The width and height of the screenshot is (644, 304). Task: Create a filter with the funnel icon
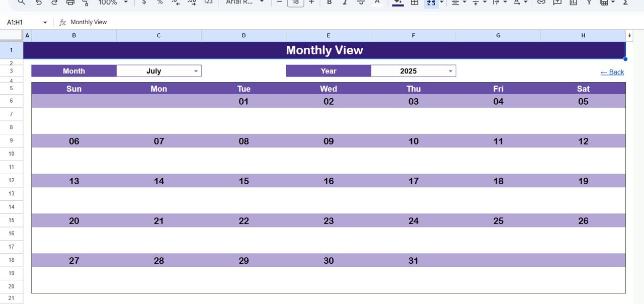pyautogui.click(x=588, y=3)
